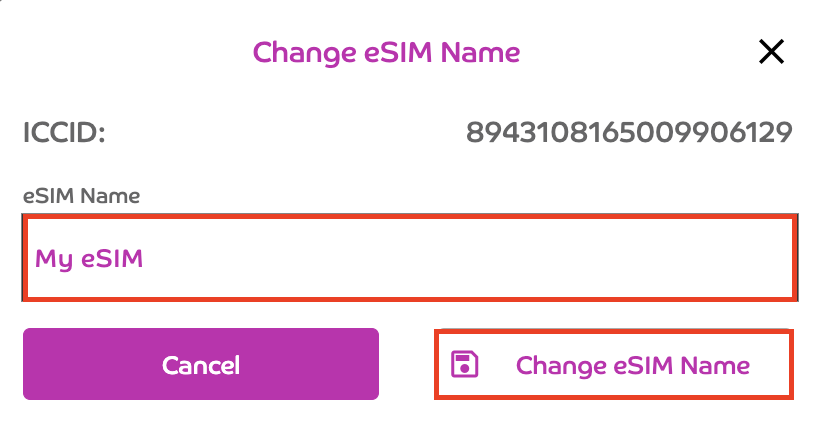
Task: Click the eSIM Name field label
Action: (x=81, y=196)
